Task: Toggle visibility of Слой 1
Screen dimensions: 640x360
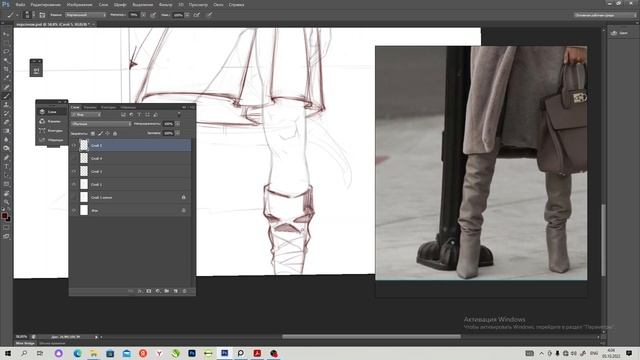Action: click(x=74, y=184)
